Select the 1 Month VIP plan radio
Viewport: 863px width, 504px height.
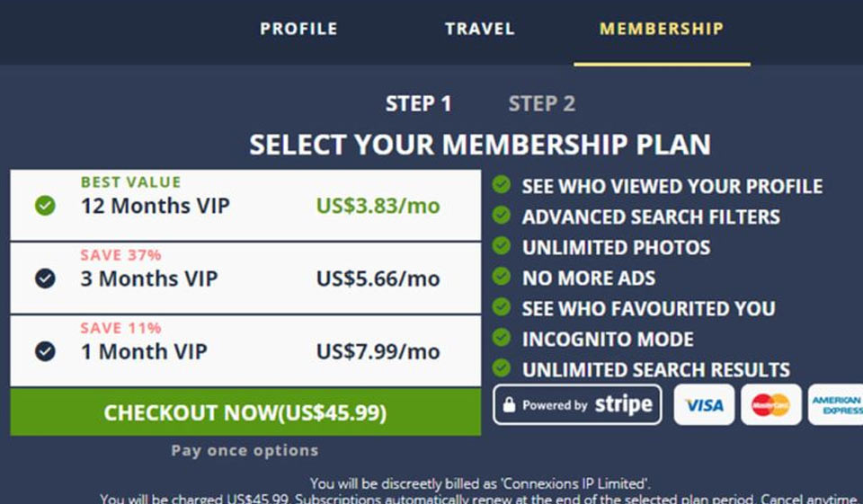(x=45, y=350)
